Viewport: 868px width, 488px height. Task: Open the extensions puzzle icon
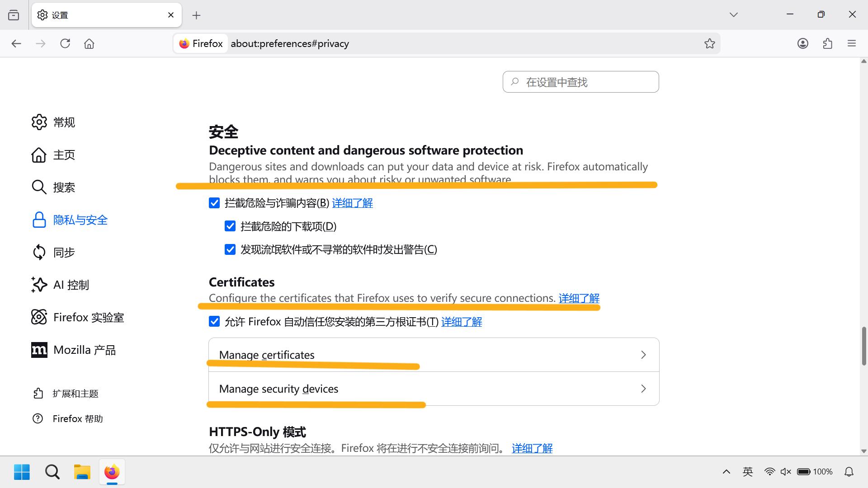point(827,43)
